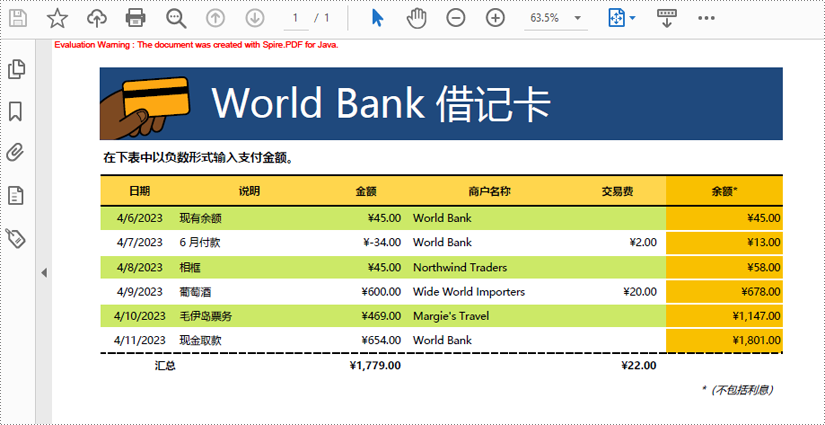The image size is (825, 425).
Task: Print the document via printer icon
Action: tap(136, 18)
